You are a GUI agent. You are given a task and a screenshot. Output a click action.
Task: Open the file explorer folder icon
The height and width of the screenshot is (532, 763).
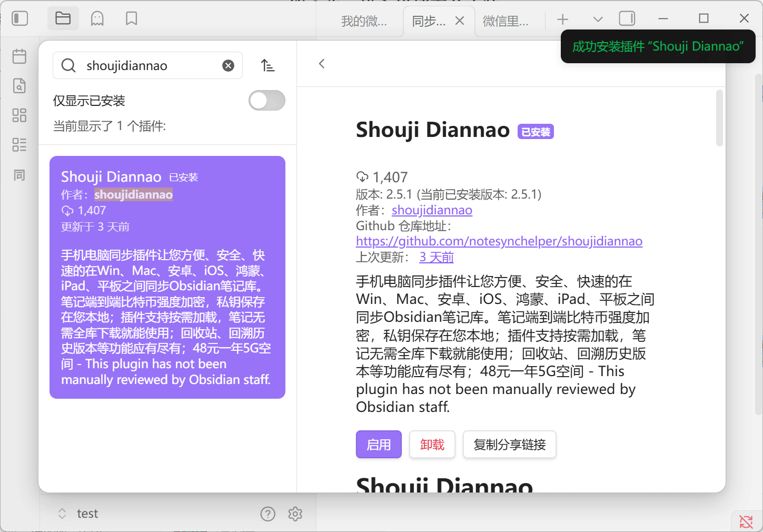[x=63, y=18]
